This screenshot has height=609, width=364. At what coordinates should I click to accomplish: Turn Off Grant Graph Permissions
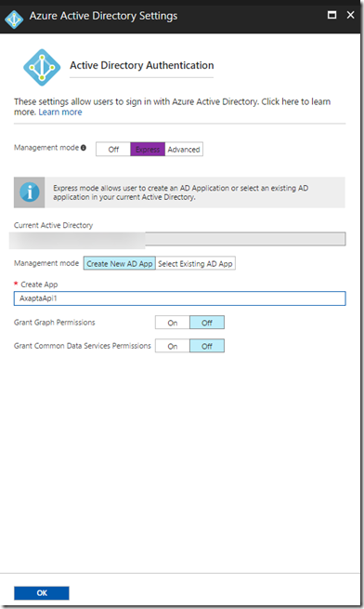click(x=207, y=323)
